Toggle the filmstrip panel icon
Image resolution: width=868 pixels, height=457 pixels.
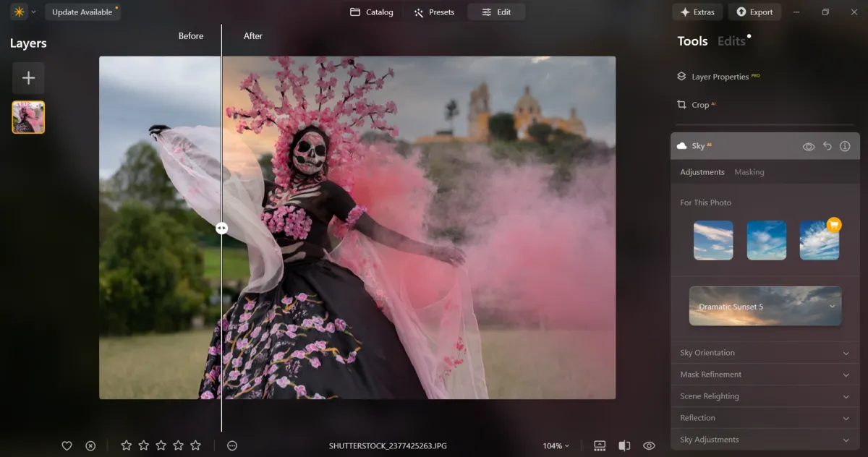599,446
